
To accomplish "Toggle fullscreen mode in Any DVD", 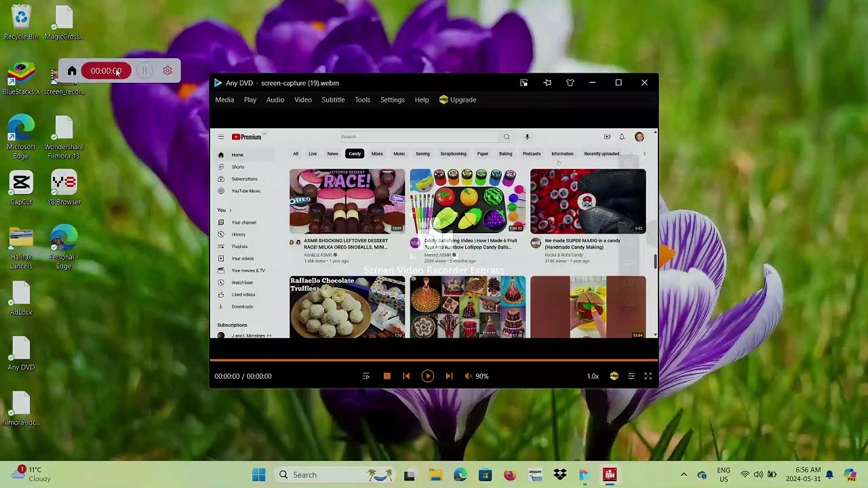I will (648, 376).
